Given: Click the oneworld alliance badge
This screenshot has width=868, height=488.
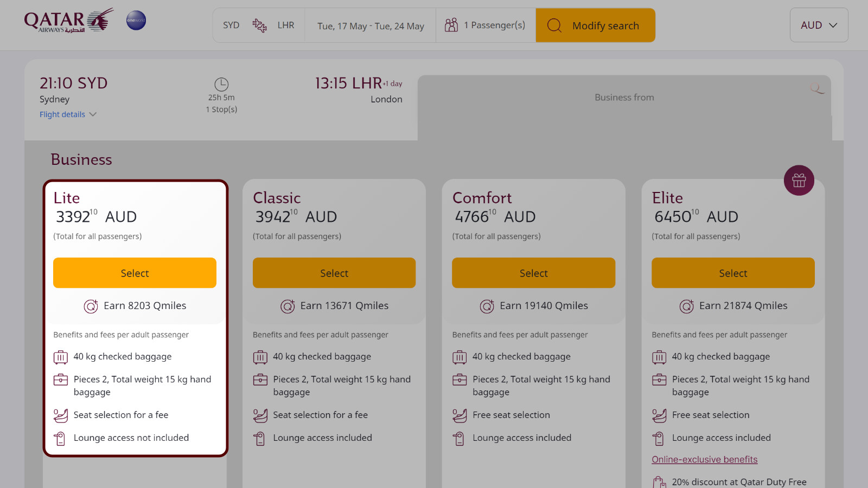Looking at the screenshot, I should click(136, 21).
